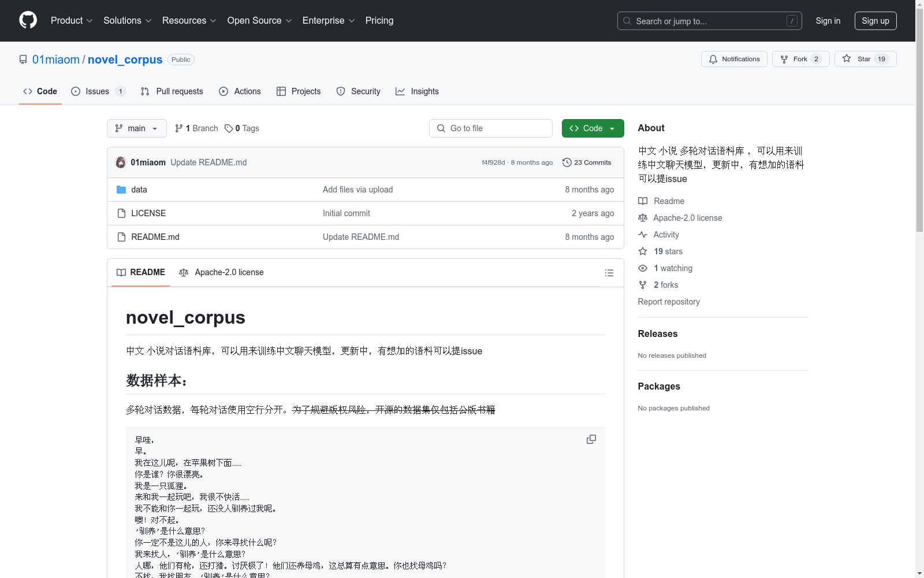Screen dimensions: 924x578
Task: Click the Issues count badge 1
Action: [x=120, y=91]
